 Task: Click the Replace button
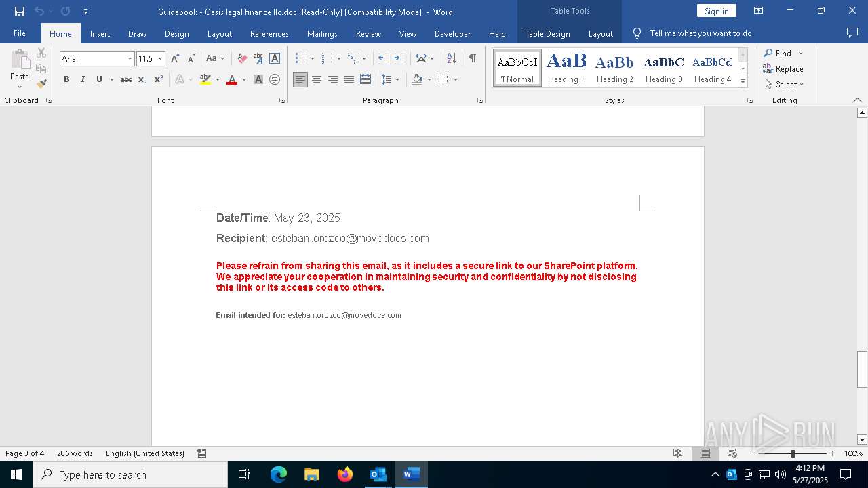(x=783, y=69)
